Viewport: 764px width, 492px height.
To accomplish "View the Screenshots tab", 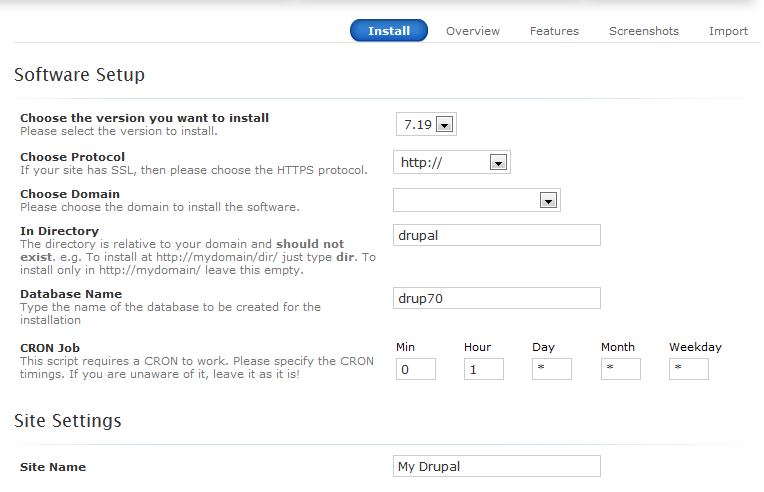I will click(644, 31).
